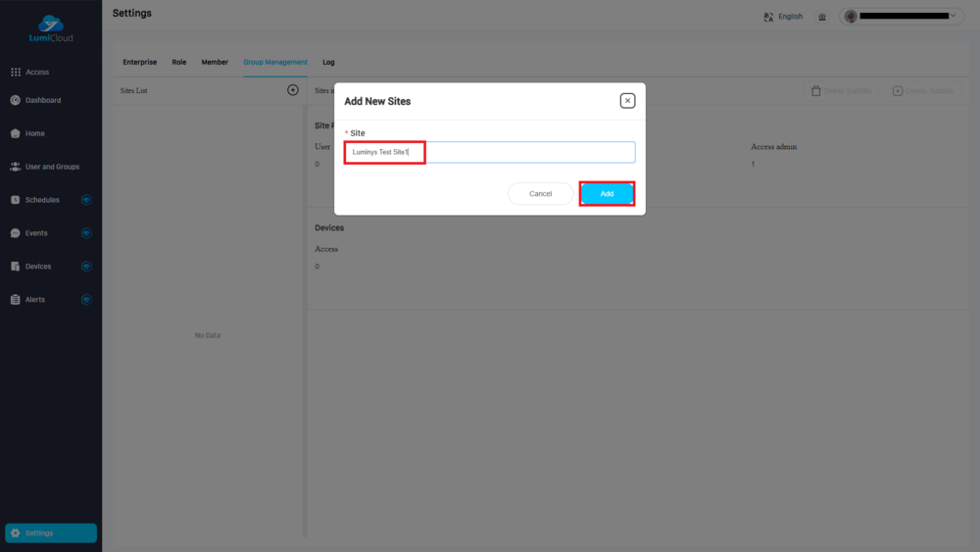Click the Site name input field

pos(490,152)
